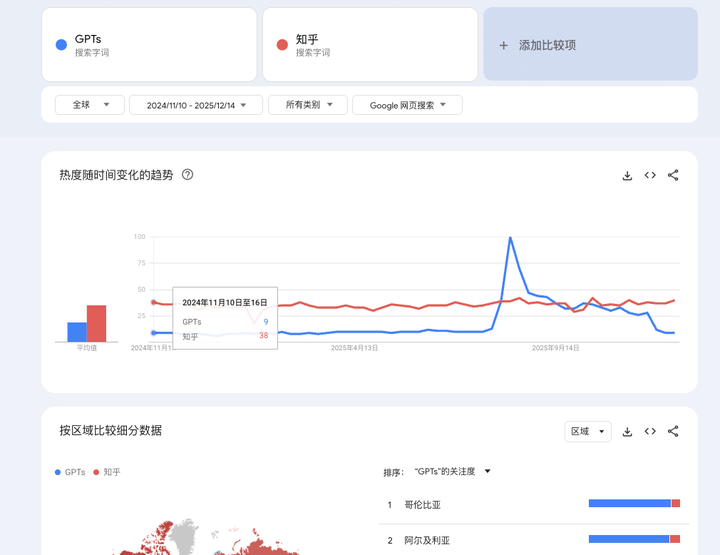The image size is (720, 555).
Task: Click the plus icon to add comparison
Action: (x=504, y=46)
